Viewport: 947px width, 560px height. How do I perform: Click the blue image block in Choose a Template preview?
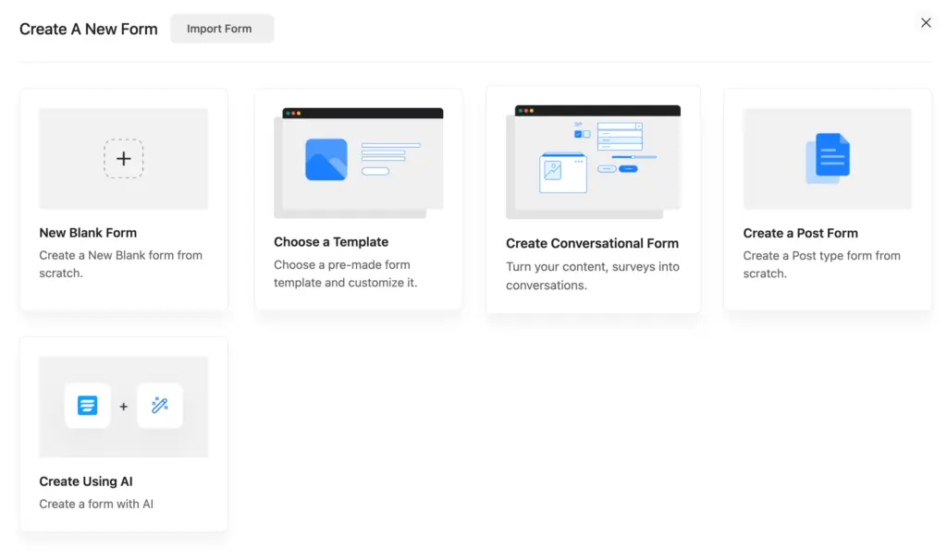(x=326, y=160)
